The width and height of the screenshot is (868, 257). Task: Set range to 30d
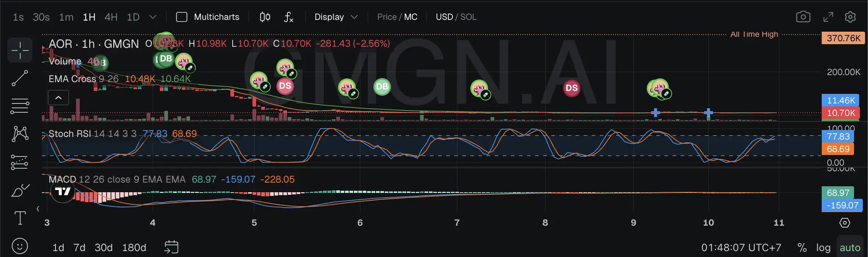pyautogui.click(x=104, y=247)
